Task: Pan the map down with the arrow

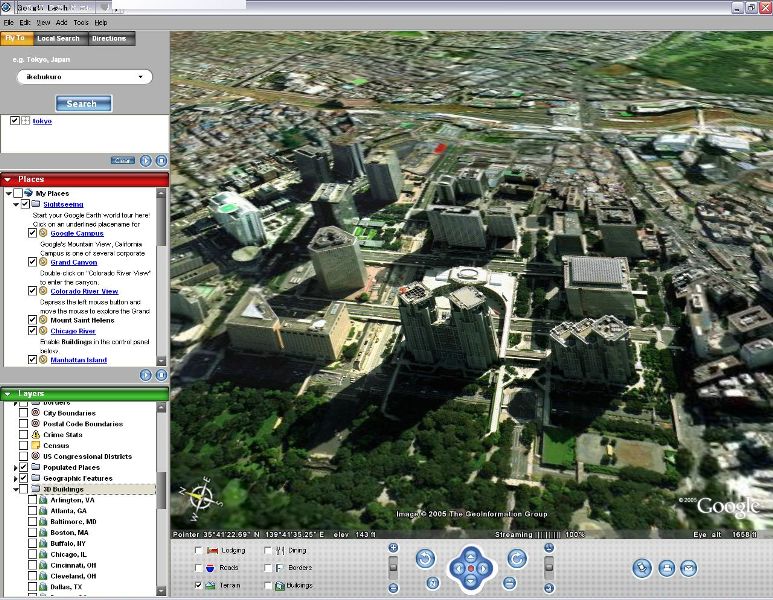Action: pos(471,581)
